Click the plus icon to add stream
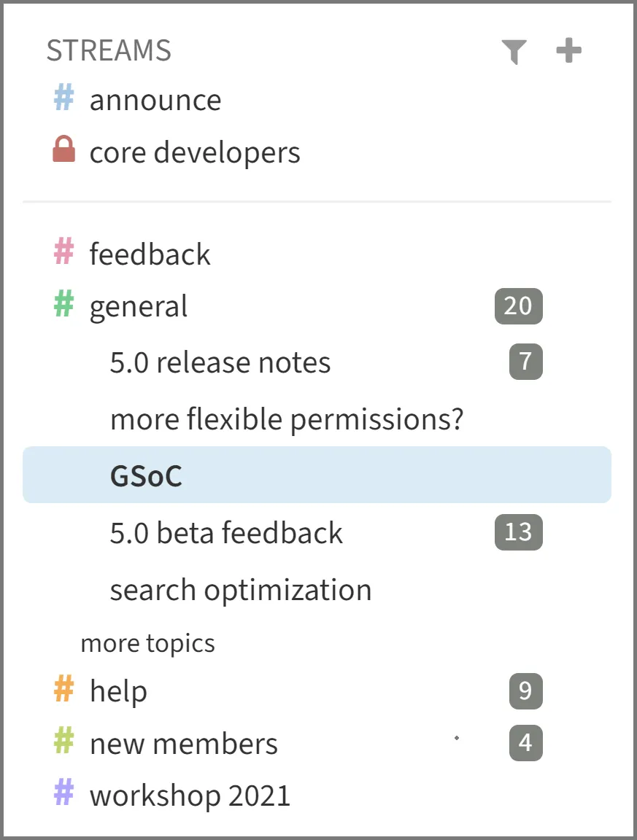 tap(568, 51)
